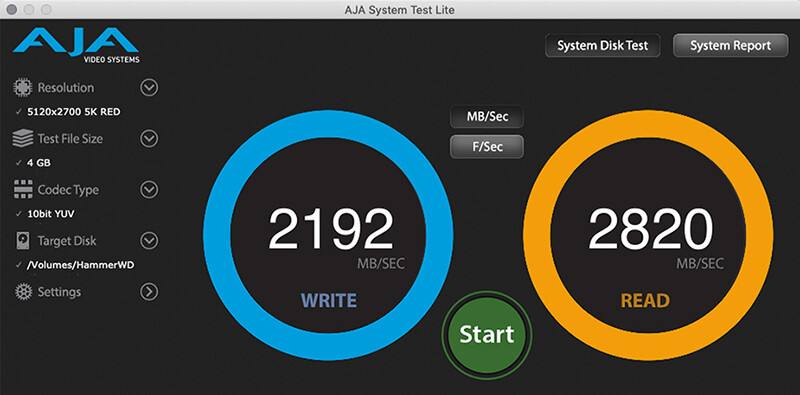Click the Settings label
The width and height of the screenshot is (800, 395).
point(59,292)
